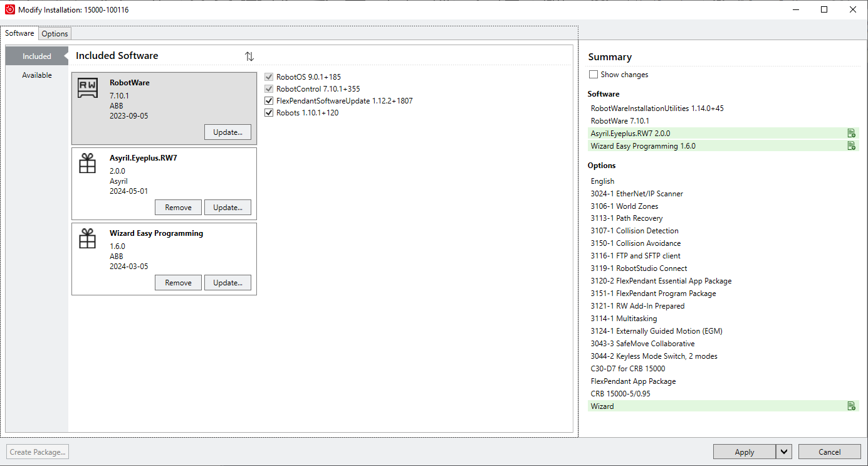Click the Apply button
This screenshot has width=868, height=466.
[x=745, y=452]
